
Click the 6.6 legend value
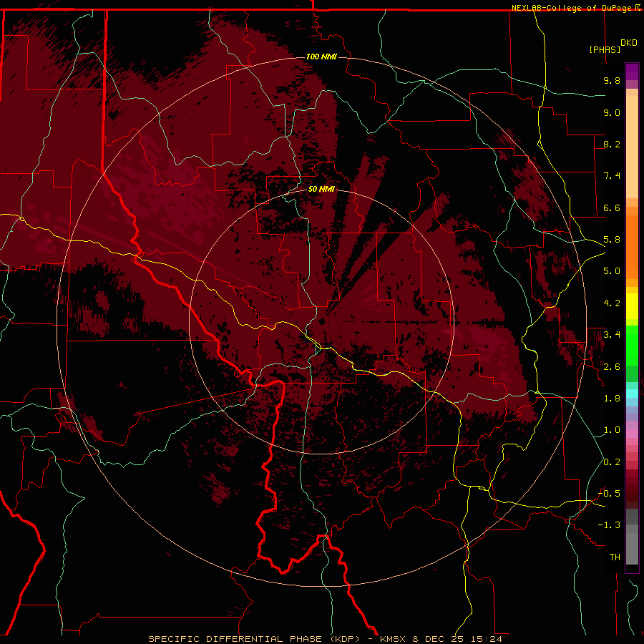612,208
